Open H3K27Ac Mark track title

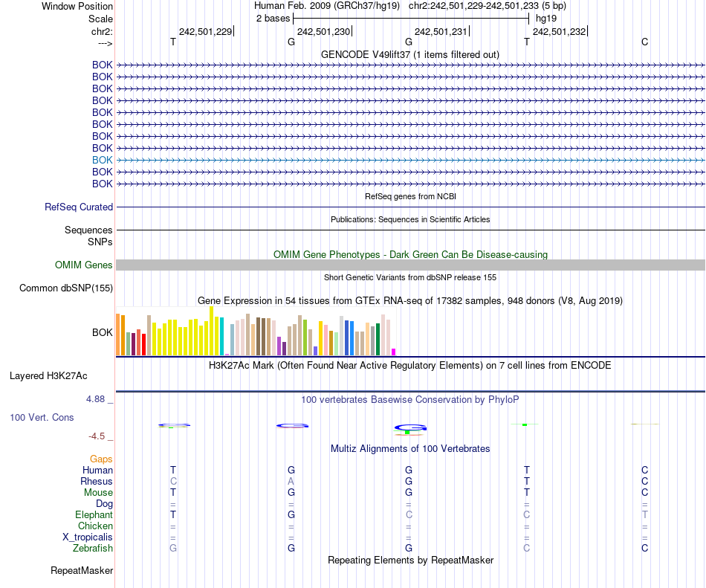[409, 365]
